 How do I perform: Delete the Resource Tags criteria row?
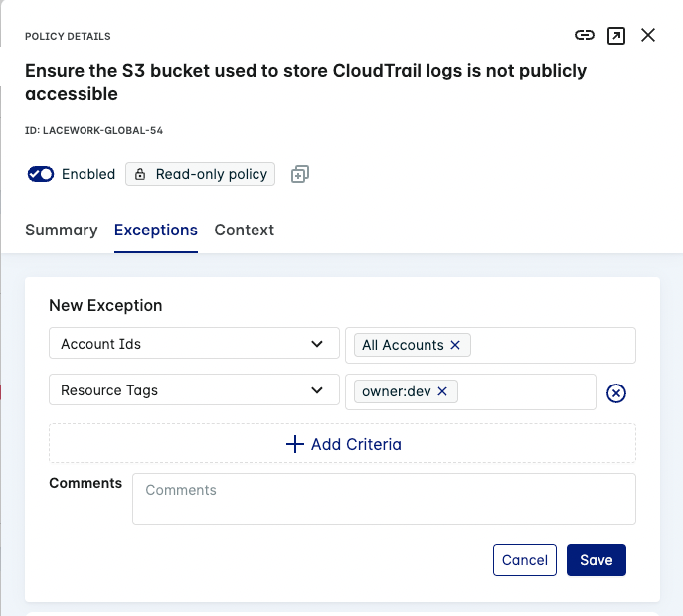click(x=616, y=393)
